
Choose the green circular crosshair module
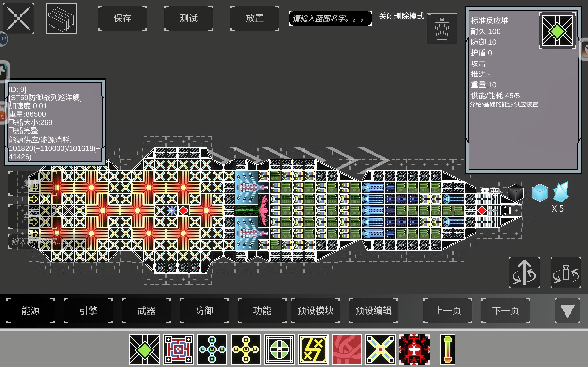280,349
